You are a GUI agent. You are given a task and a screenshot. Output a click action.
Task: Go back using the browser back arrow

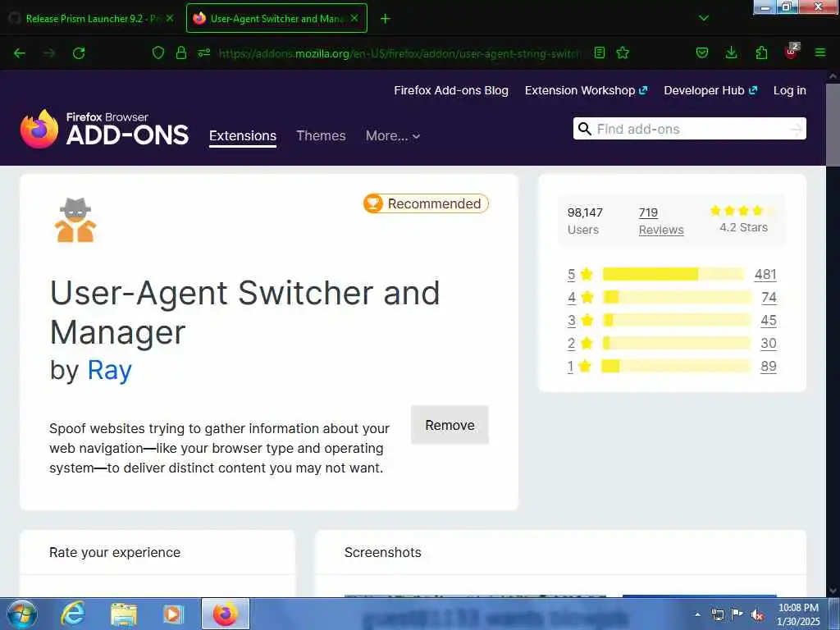point(20,53)
